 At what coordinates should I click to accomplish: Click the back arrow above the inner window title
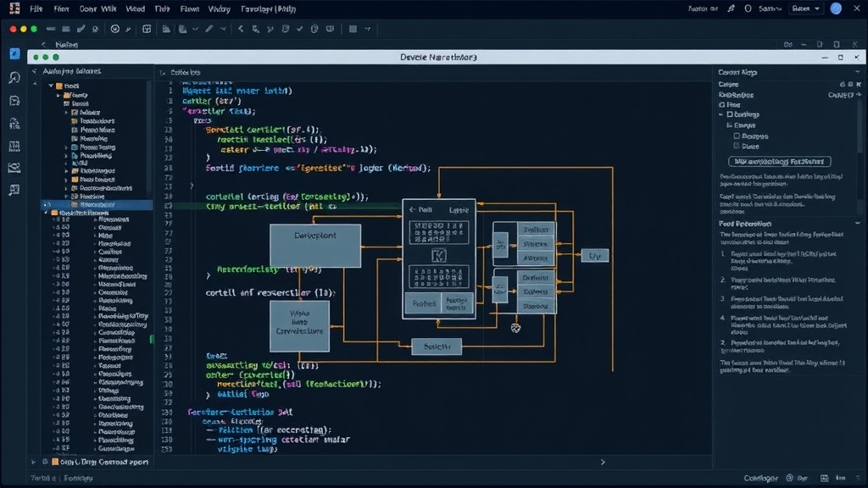coord(43,44)
